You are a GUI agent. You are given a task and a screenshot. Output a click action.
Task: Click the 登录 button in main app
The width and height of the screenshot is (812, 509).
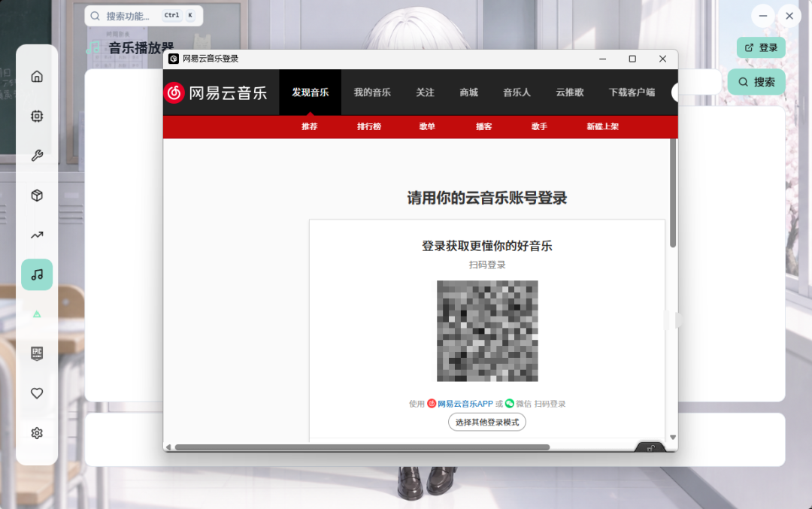tap(761, 47)
